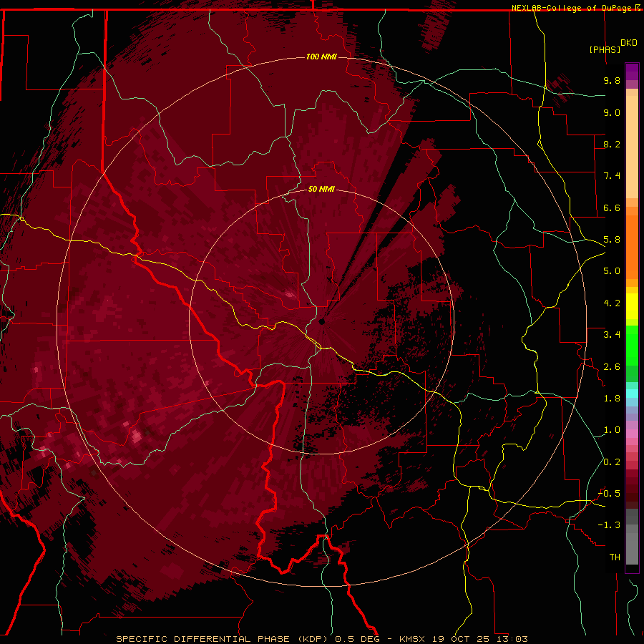The height and width of the screenshot is (644, 644).
Task: Click the 7.4 value on the scale
Action: pyautogui.click(x=612, y=176)
